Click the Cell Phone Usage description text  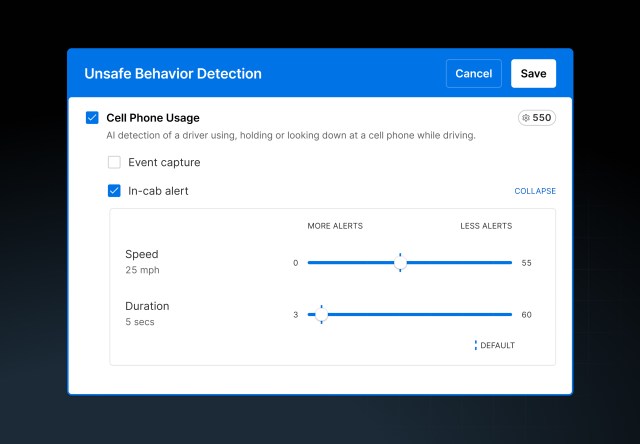pyautogui.click(x=290, y=135)
